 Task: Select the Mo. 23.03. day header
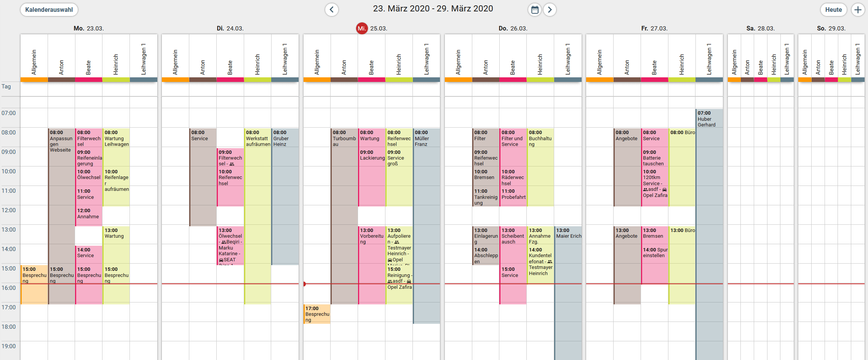pos(89,28)
